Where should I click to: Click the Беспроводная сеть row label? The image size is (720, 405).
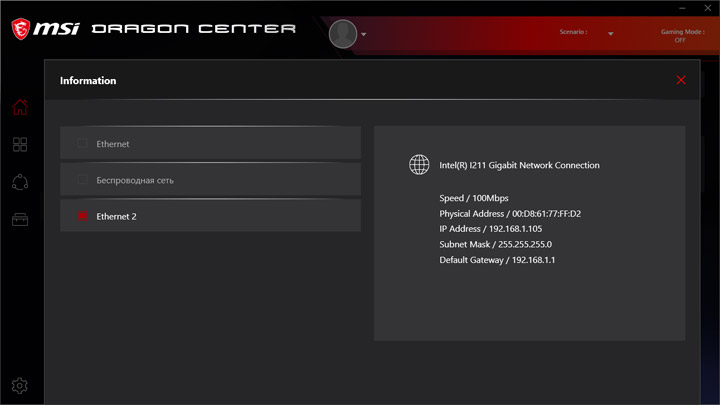click(135, 180)
